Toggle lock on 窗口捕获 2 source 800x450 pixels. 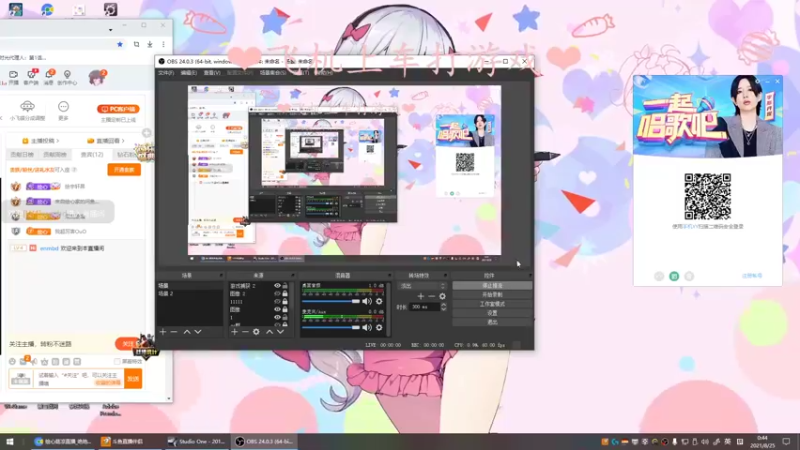[285, 286]
